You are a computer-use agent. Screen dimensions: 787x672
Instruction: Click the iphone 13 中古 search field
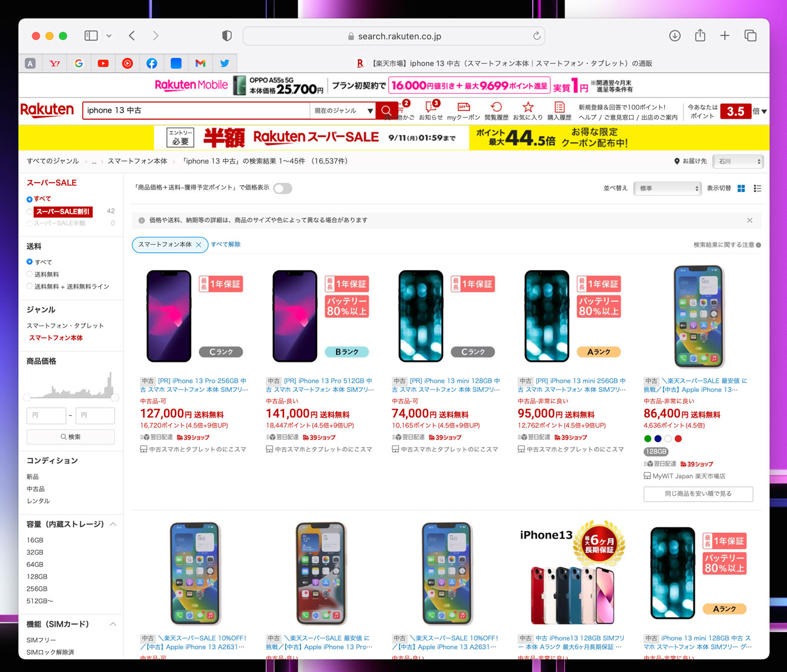point(196,110)
